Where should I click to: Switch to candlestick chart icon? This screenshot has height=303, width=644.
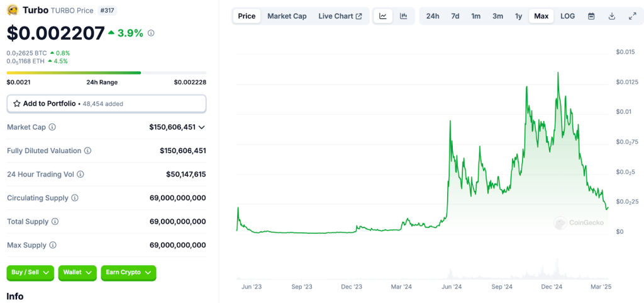pos(403,16)
